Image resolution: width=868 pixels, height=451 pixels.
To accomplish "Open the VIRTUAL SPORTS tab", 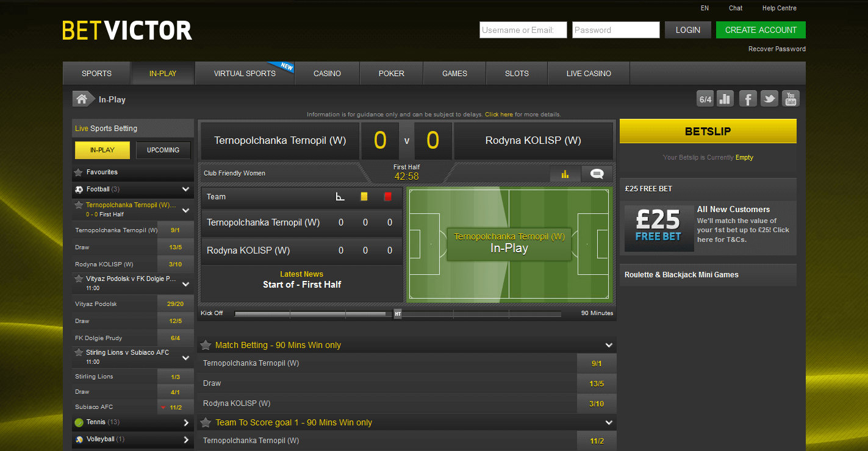I will tap(245, 73).
